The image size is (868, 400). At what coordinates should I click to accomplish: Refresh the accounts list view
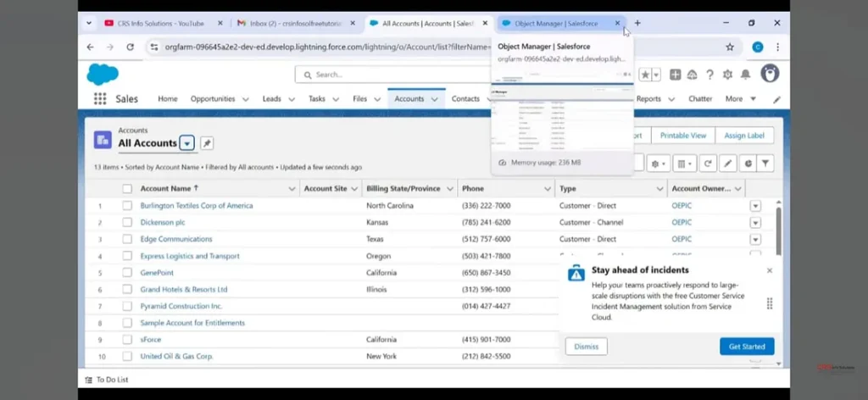pos(707,163)
